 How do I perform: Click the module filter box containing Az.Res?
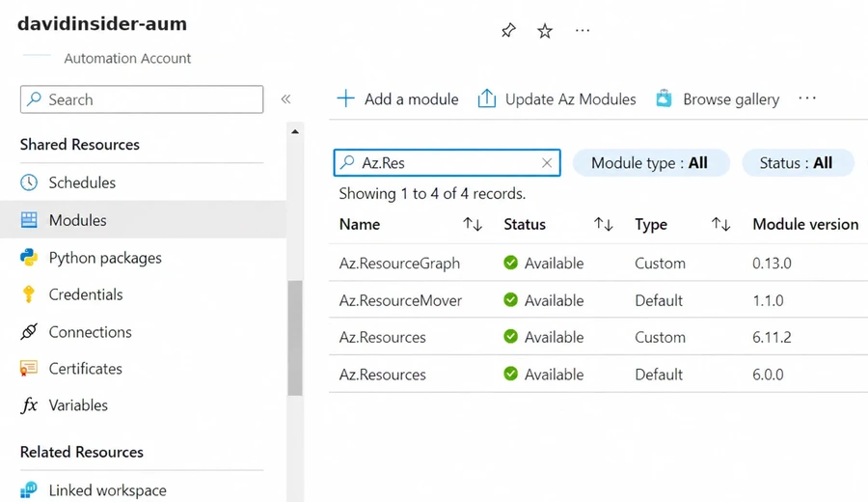tap(447, 163)
